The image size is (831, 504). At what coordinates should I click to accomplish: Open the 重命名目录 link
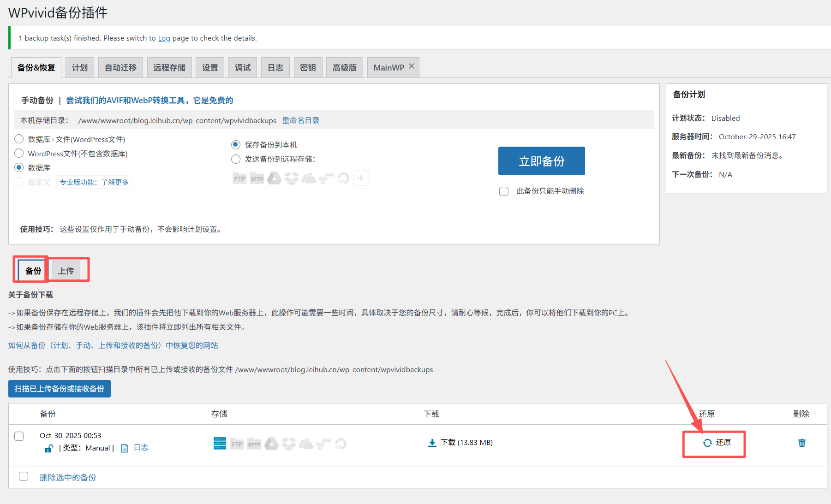[300, 120]
